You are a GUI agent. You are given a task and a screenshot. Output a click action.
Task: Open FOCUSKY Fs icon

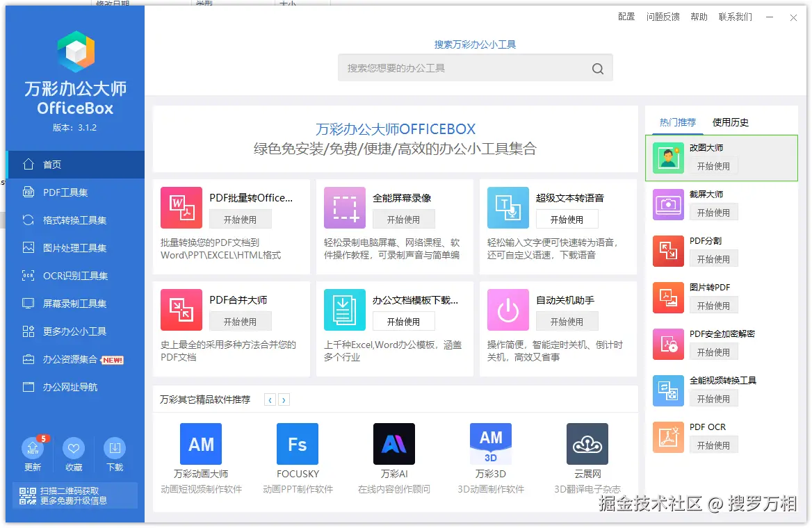(x=298, y=444)
